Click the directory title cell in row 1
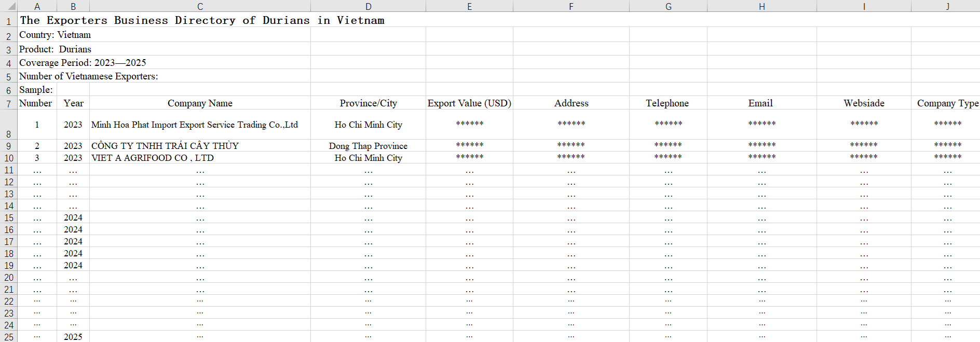This screenshot has width=980, height=342. tap(202, 20)
